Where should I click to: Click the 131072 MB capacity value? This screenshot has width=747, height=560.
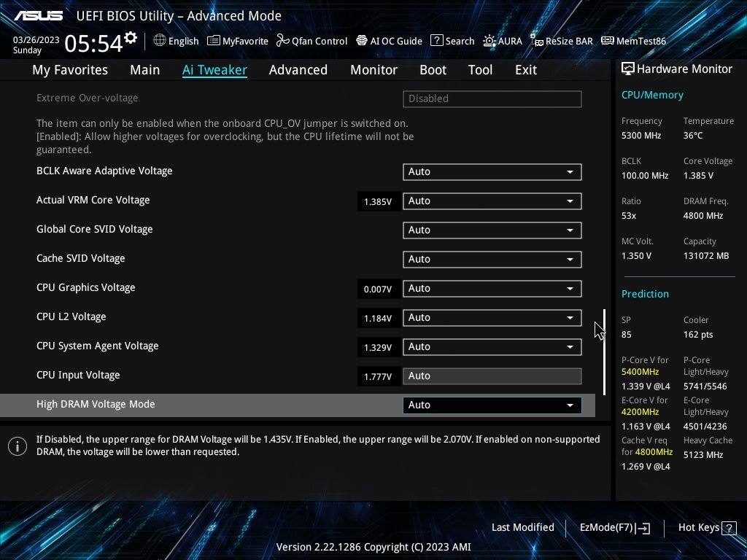706,256
